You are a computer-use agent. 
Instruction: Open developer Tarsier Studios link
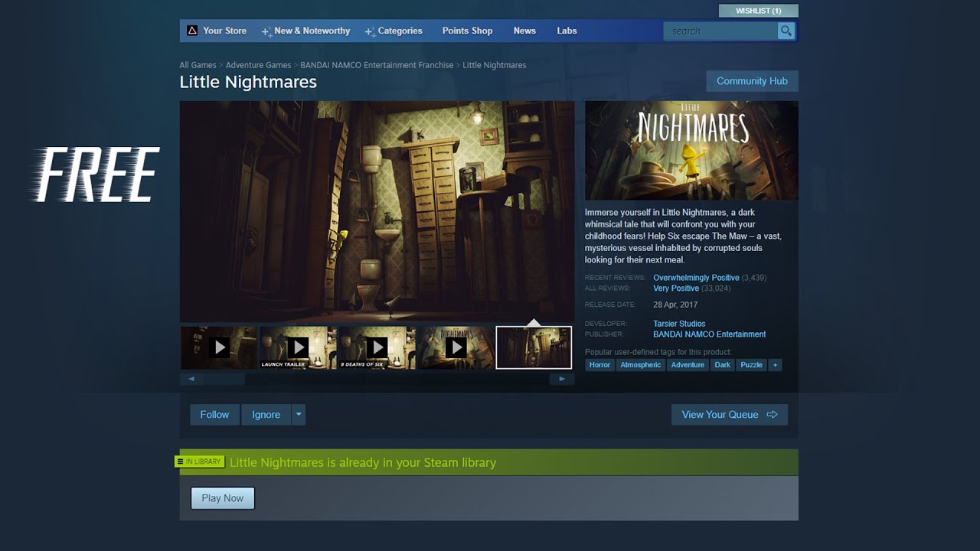point(679,324)
